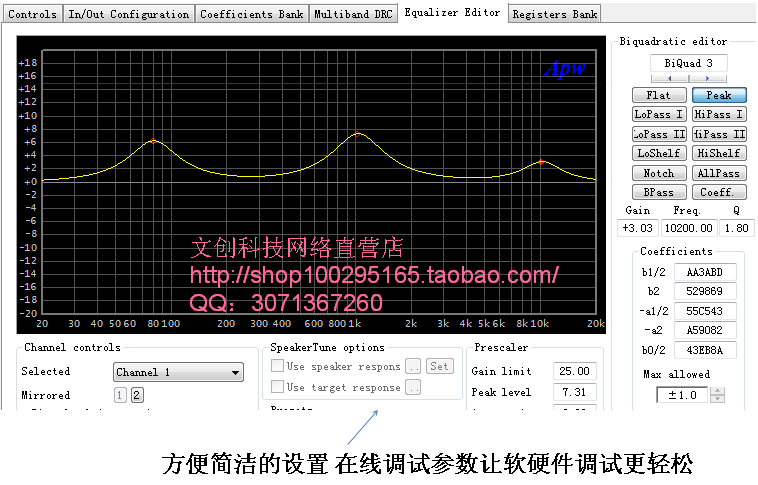Open the Coeff. filter option
This screenshot has width=758, height=485.
pos(719,192)
